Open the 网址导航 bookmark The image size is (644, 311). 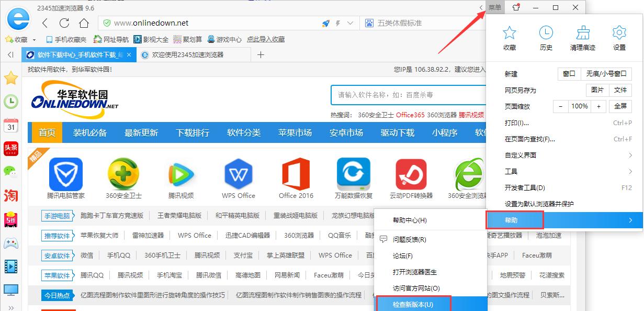click(111, 39)
